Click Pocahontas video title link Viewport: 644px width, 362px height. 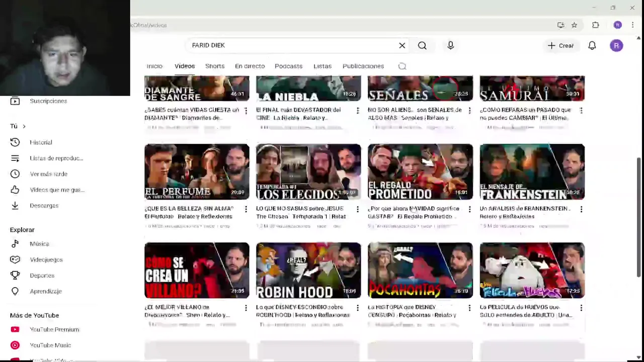pyautogui.click(x=412, y=311)
